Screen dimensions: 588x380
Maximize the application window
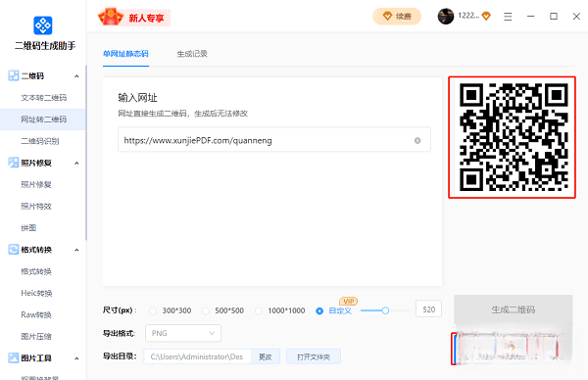[554, 17]
